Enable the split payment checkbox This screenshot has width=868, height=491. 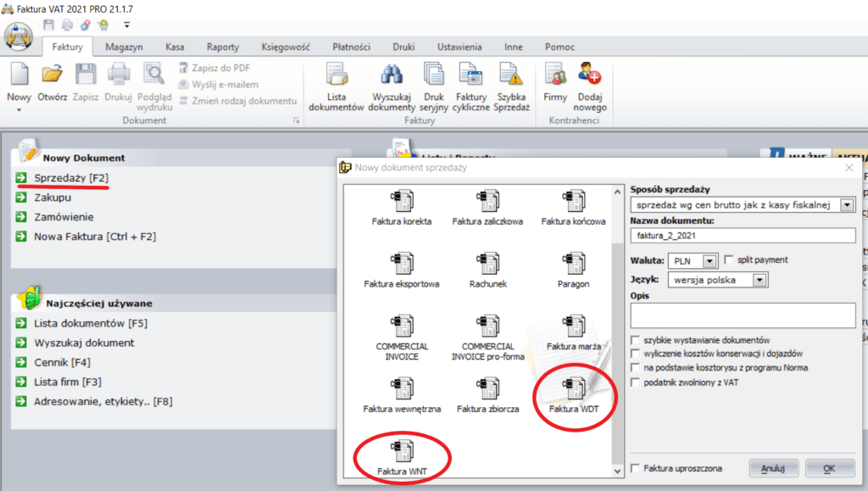click(x=729, y=259)
